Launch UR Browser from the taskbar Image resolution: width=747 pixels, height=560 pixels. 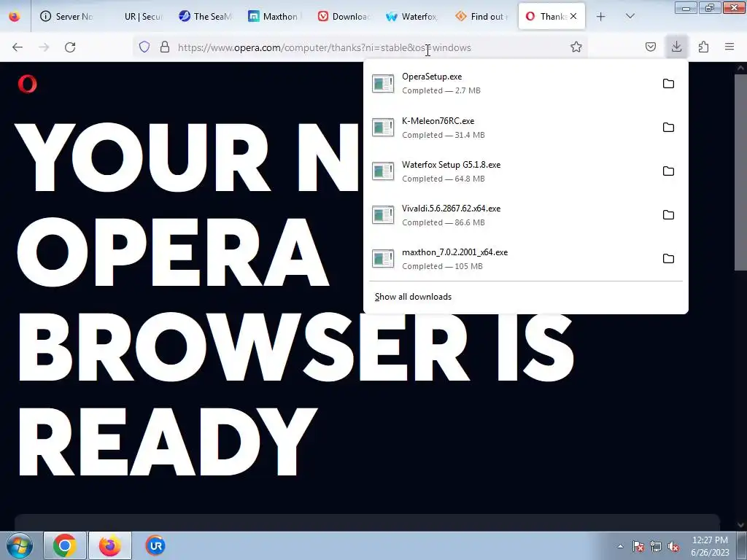155,545
